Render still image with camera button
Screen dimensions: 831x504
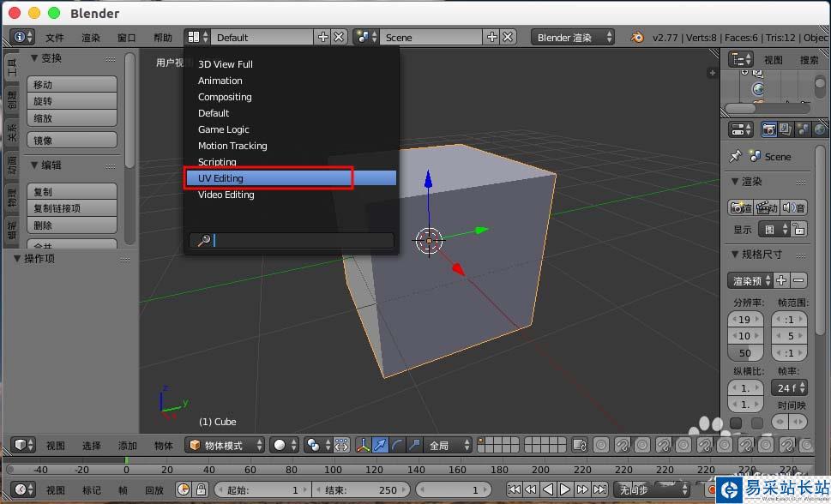point(740,207)
